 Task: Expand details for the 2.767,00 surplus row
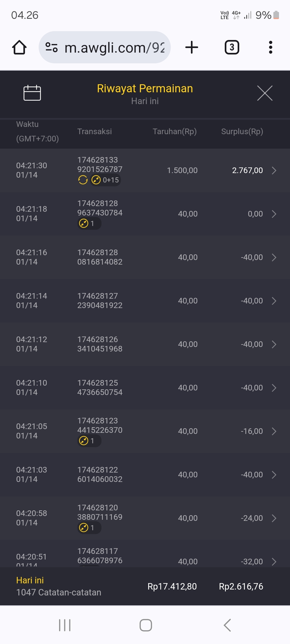click(x=274, y=170)
